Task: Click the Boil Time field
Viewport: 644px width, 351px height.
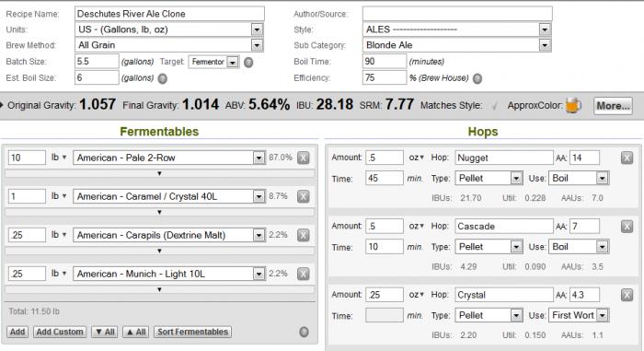Action: pos(385,62)
